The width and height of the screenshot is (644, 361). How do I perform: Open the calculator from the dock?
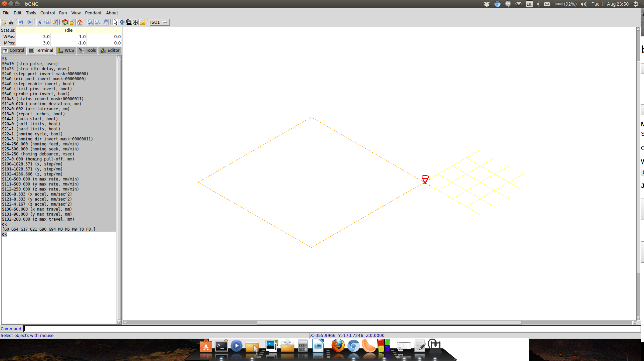click(x=302, y=346)
